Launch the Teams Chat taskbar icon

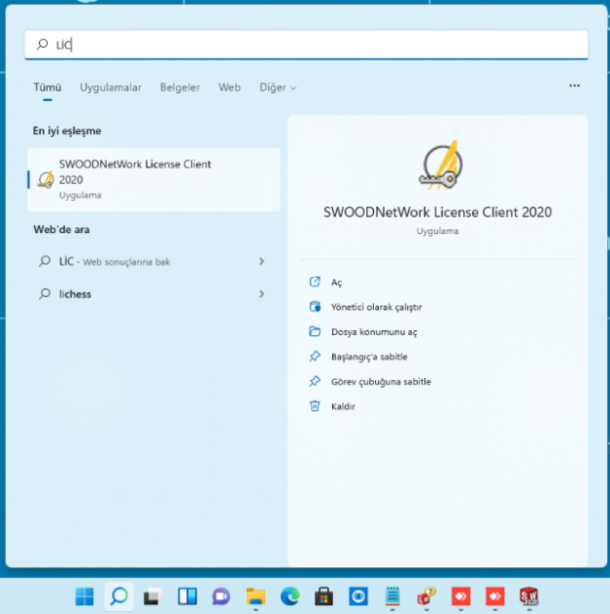coord(221,596)
